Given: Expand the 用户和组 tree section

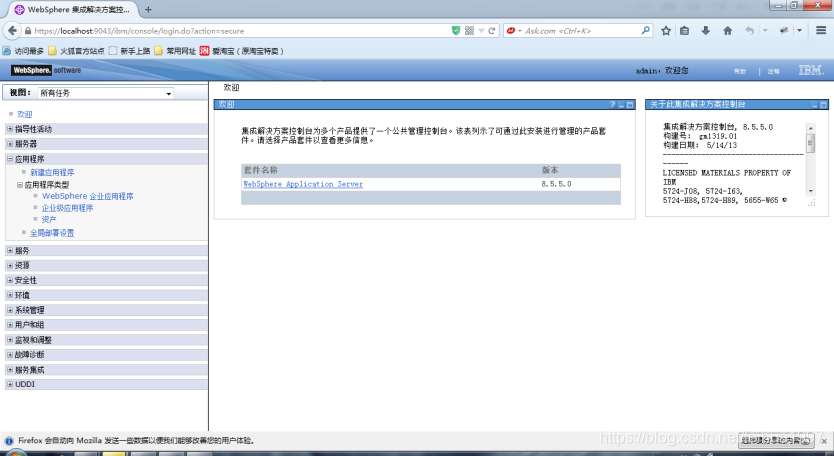Looking at the screenshot, I should click(10, 325).
